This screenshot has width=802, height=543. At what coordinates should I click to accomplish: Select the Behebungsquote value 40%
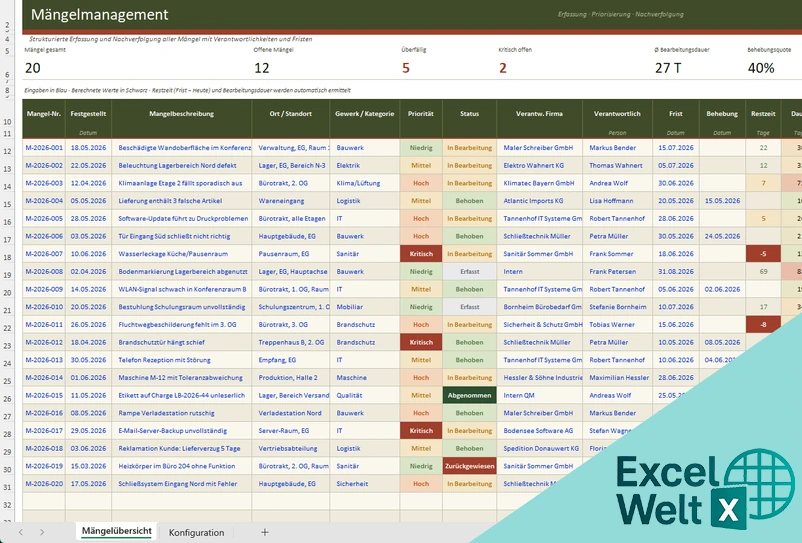[761, 68]
